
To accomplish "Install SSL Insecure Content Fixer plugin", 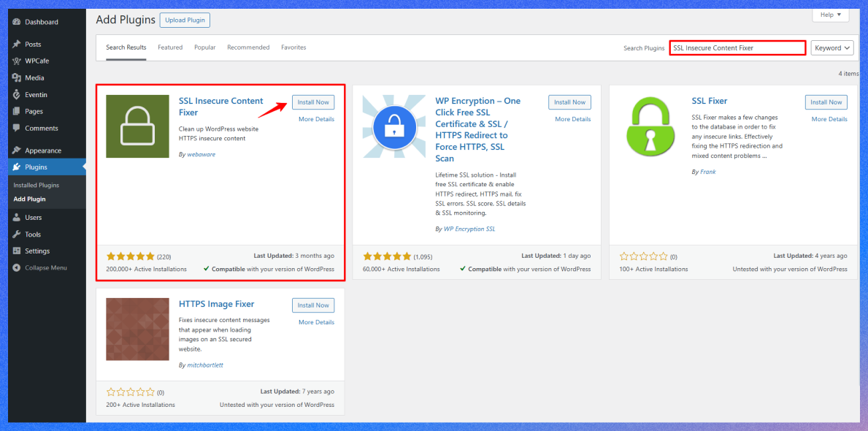I will [x=313, y=102].
